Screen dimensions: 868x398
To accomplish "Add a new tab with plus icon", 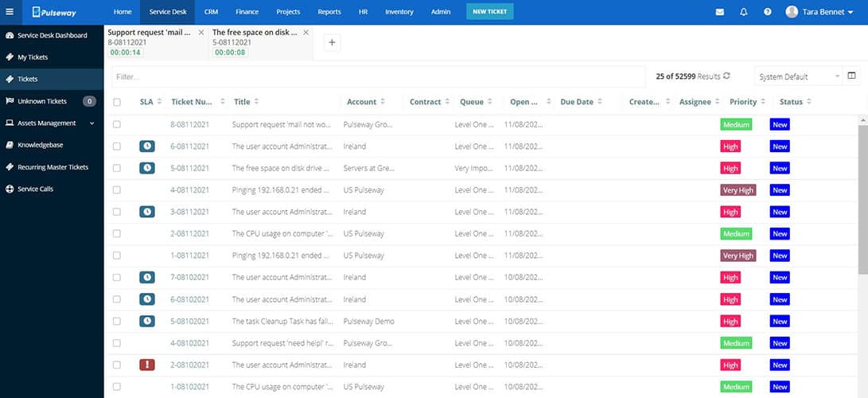I will (x=332, y=43).
